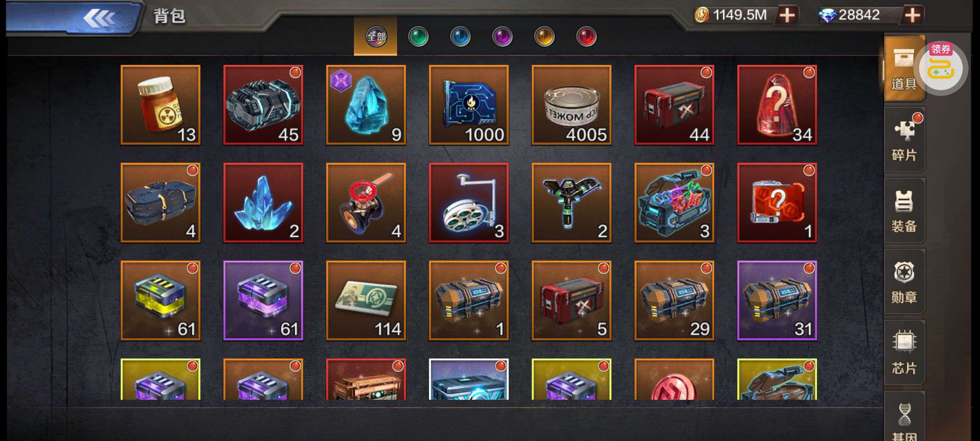The height and width of the screenshot is (441, 980).
Task: Select the green ticket card with 114
Action: tap(366, 301)
